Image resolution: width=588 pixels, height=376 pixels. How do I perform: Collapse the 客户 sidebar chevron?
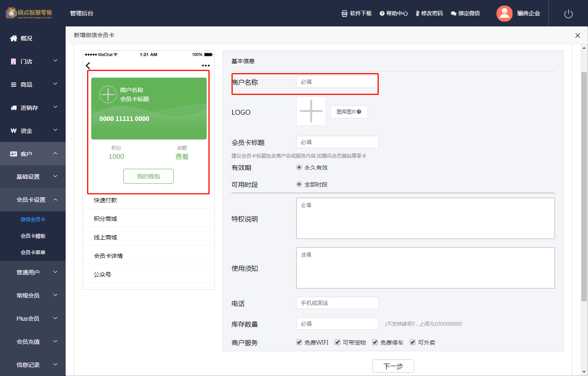pyautogui.click(x=55, y=154)
